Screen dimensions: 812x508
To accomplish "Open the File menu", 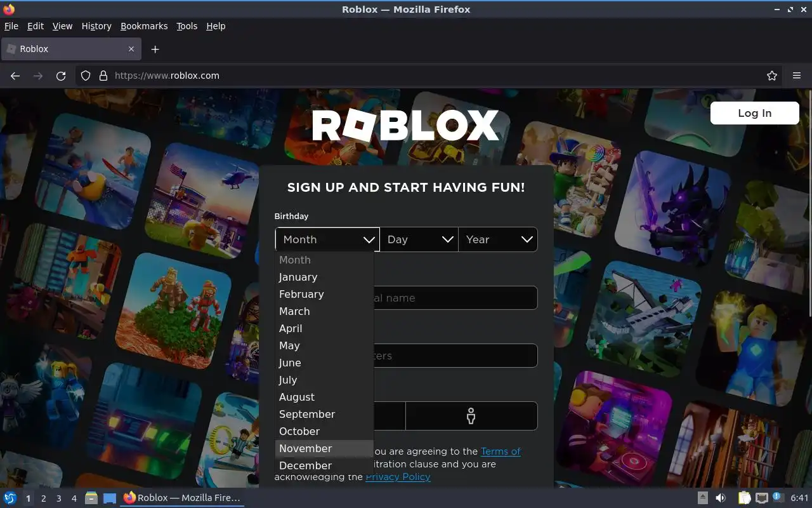I will pyautogui.click(x=11, y=26).
